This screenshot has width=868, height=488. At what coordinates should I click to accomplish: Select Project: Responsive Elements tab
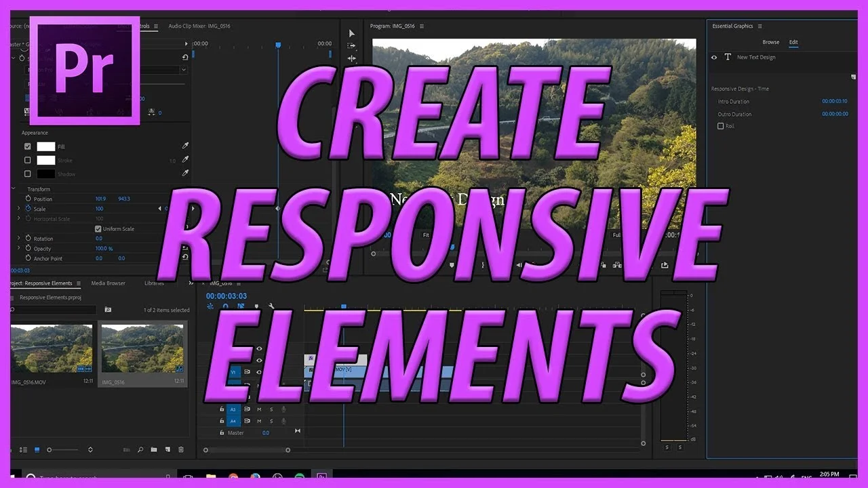click(x=41, y=283)
